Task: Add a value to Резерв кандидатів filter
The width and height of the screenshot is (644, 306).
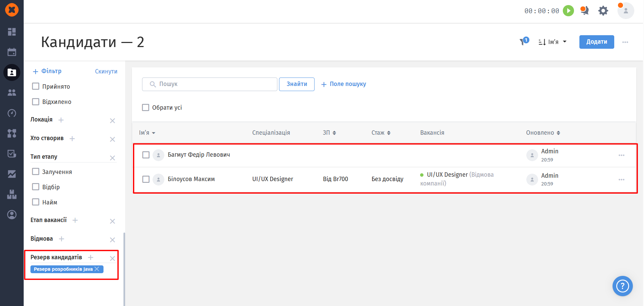Action: (x=91, y=258)
